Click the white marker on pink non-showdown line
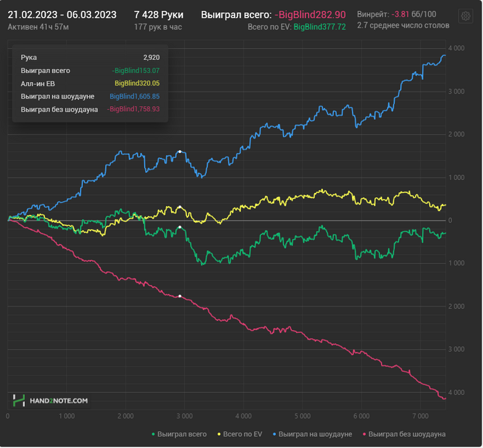This screenshot has width=483, height=448. tap(180, 296)
